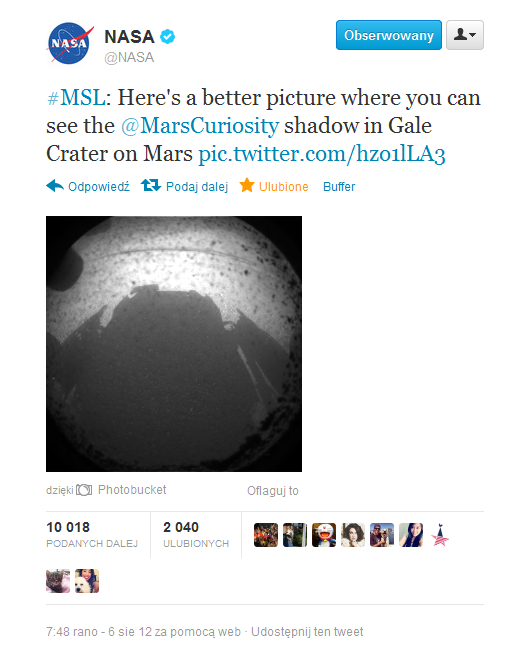This screenshot has width=531, height=649.
Task: Click Udostępnij ten tweet link
Action: [307, 632]
